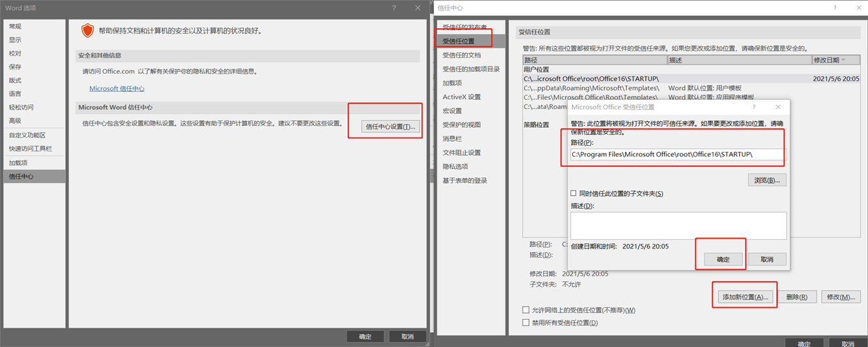
Task: Select 加载项 in Word Options sidebar
Action: (35, 163)
